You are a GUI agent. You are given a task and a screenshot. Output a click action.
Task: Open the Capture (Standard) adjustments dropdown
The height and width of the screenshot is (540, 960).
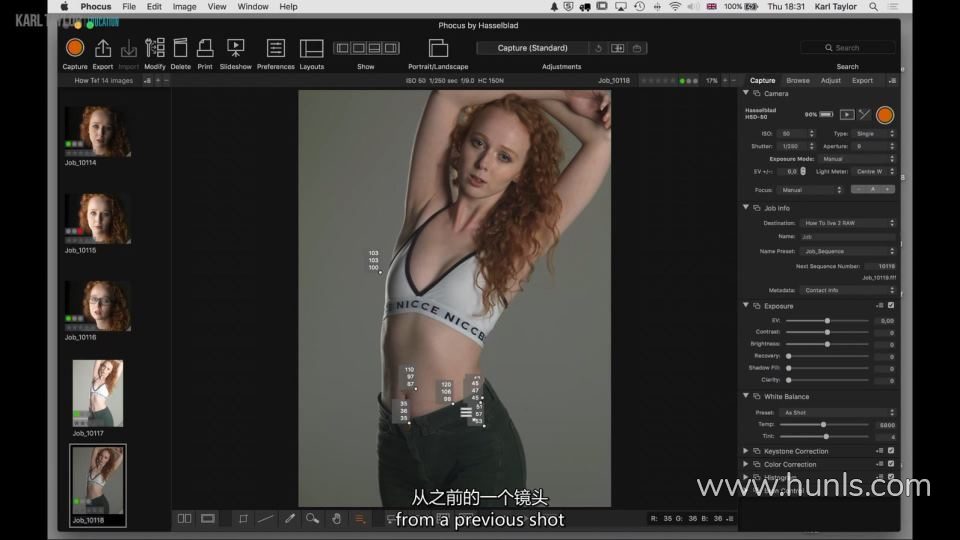point(532,48)
